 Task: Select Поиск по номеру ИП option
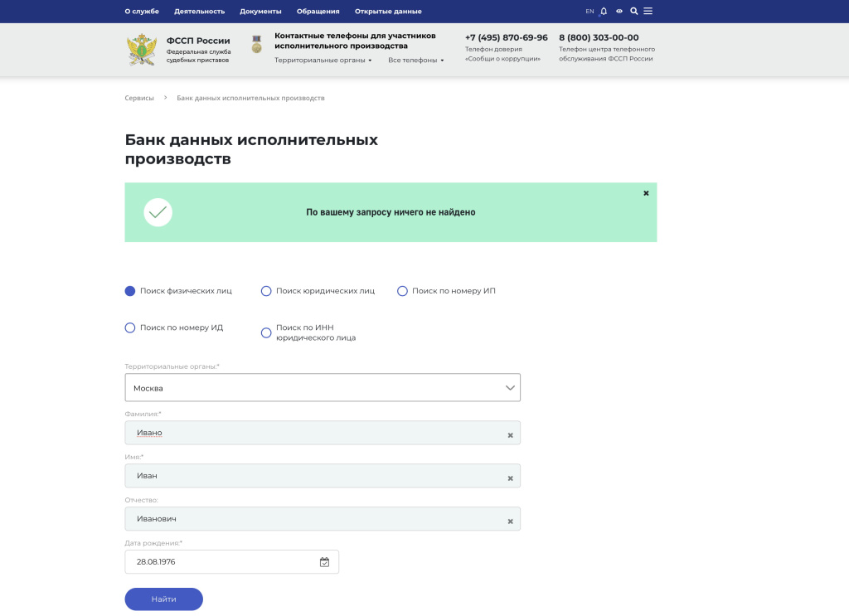402,291
